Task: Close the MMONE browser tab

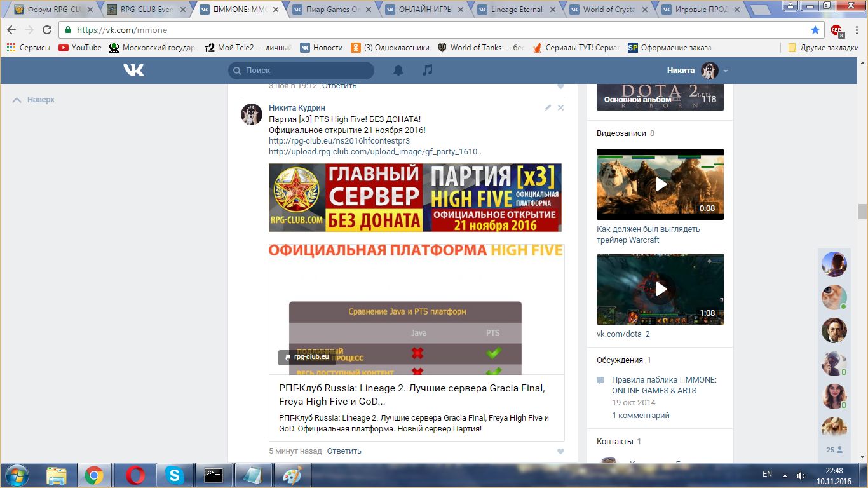Action: [275, 10]
